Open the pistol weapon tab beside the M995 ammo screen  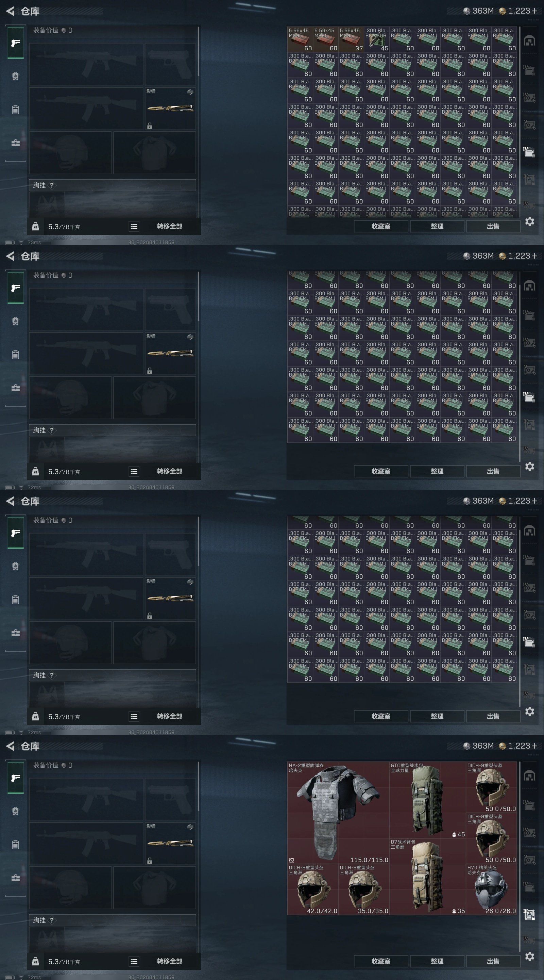[16, 43]
